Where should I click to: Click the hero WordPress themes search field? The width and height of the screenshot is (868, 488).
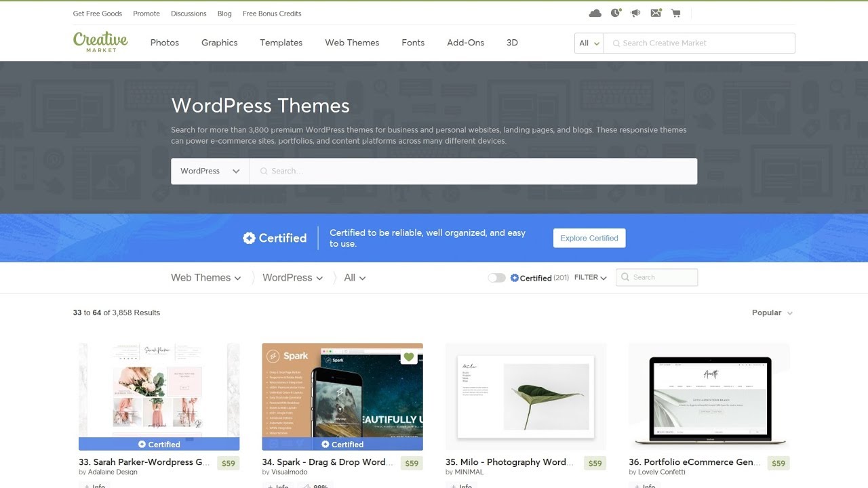(x=473, y=171)
